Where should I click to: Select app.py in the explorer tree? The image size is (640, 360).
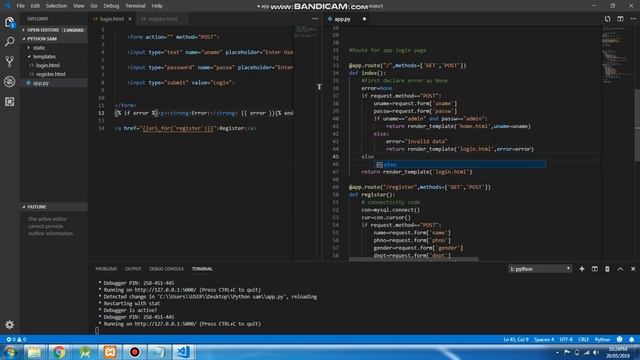54,83
